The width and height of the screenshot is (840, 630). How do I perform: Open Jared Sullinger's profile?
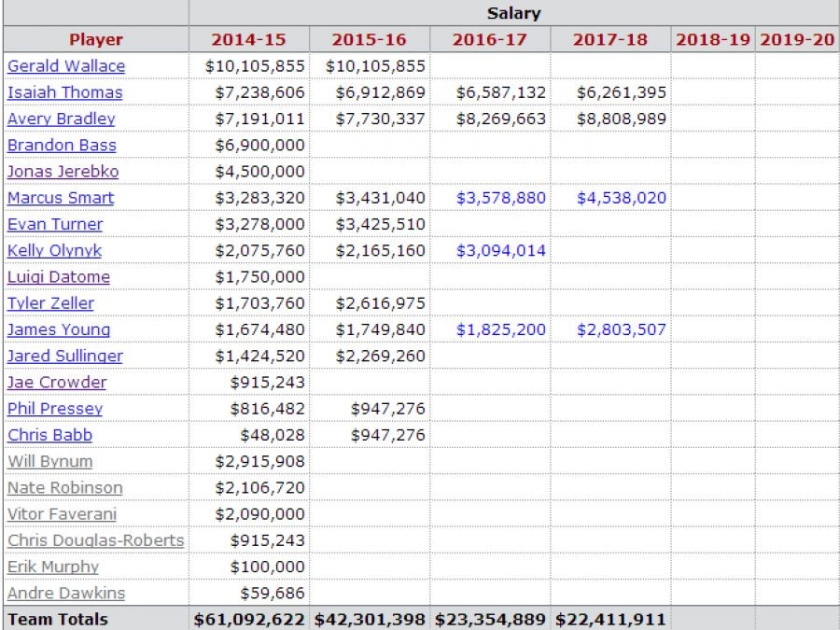click(x=64, y=356)
